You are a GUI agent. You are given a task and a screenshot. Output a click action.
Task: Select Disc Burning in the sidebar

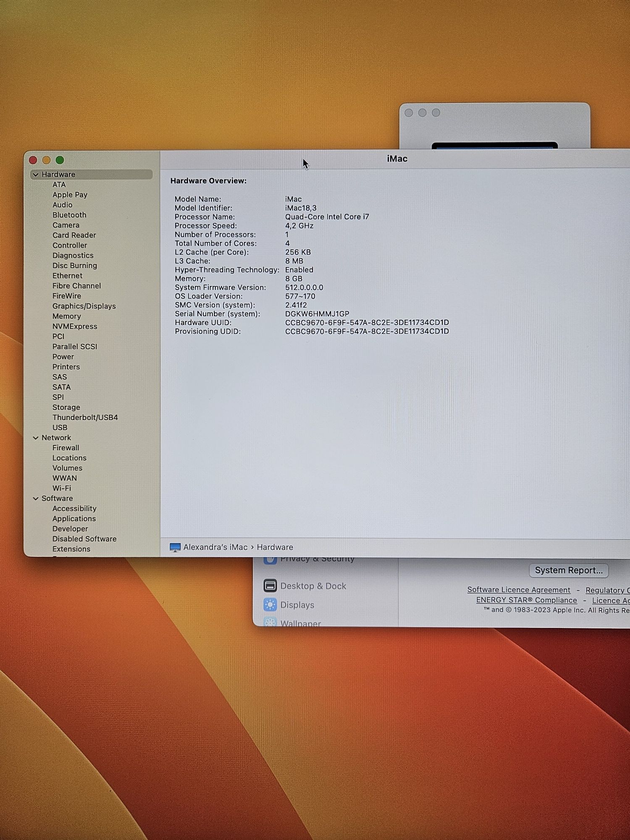pos(75,265)
